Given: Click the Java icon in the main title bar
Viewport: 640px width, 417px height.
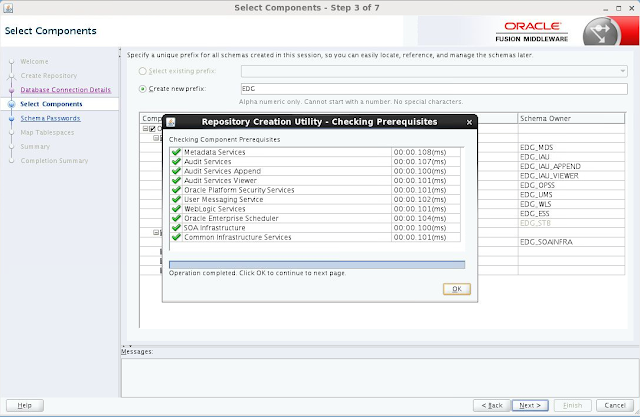Looking at the screenshot, I should point(8,8).
